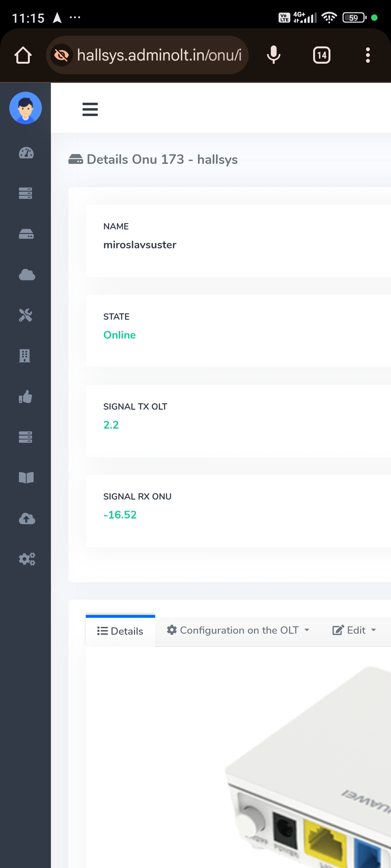Tap the URL address bar

click(x=159, y=55)
